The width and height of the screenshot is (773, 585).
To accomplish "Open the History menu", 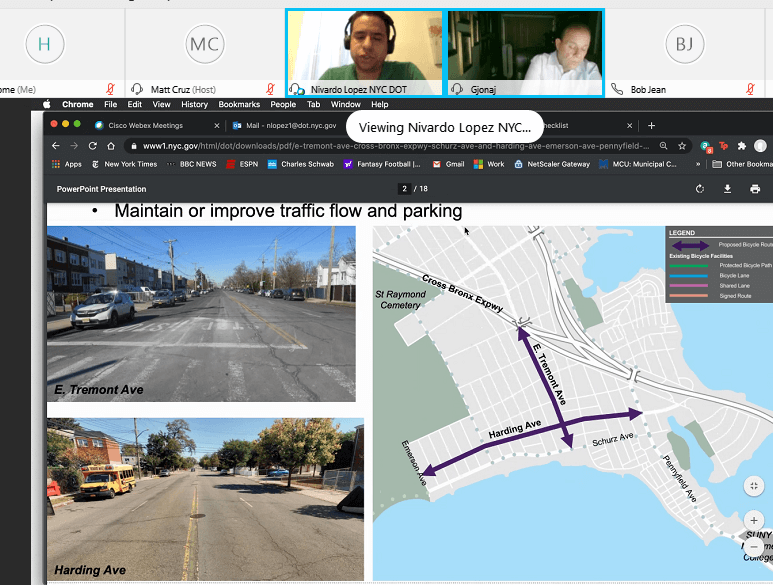I will [194, 104].
